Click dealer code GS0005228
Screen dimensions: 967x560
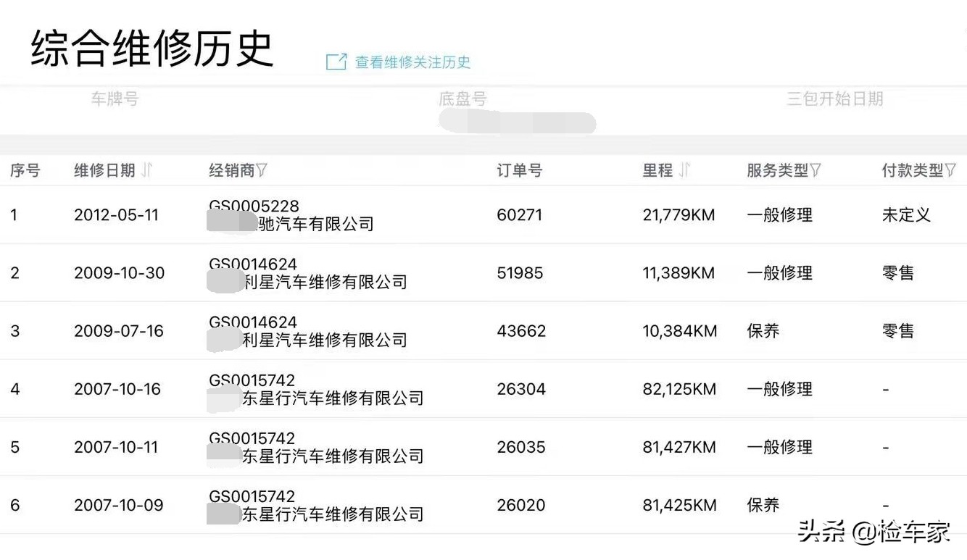(x=254, y=206)
